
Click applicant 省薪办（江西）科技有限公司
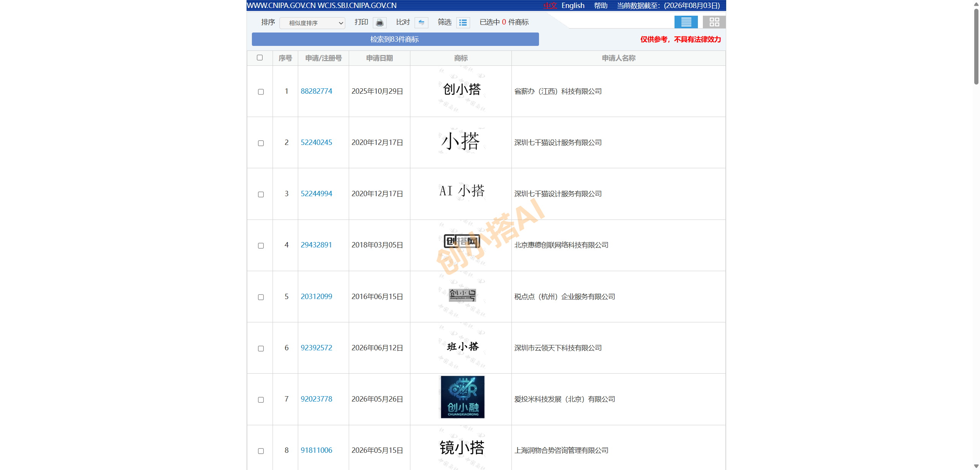pos(558,91)
